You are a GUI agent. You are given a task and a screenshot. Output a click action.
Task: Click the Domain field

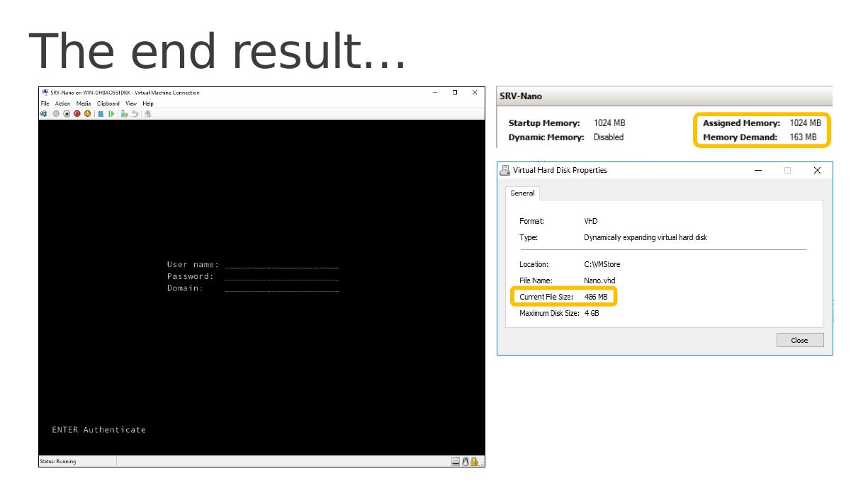click(x=282, y=288)
